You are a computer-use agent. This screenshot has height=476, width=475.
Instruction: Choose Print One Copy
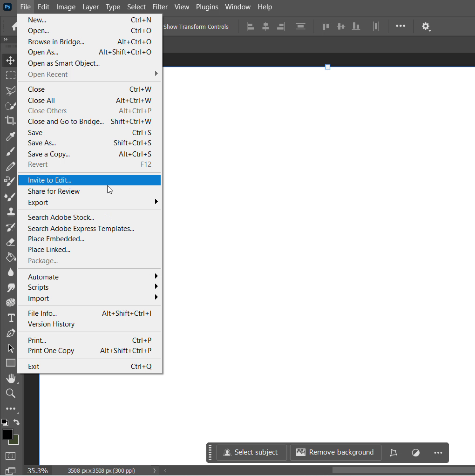point(89,351)
